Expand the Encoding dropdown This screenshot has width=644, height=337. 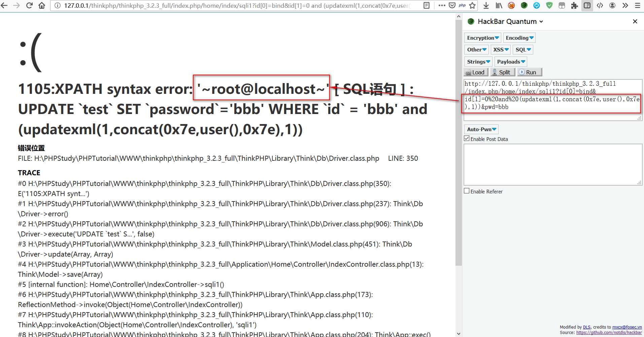[519, 38]
